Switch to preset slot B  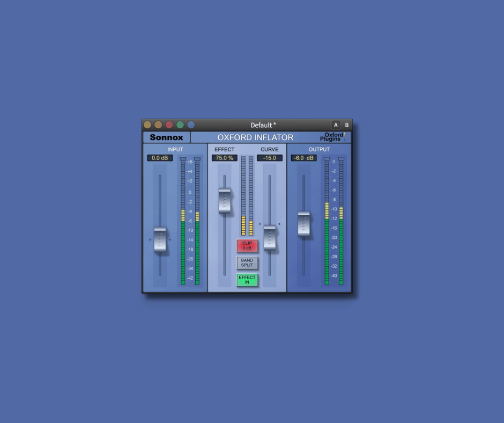(346, 125)
